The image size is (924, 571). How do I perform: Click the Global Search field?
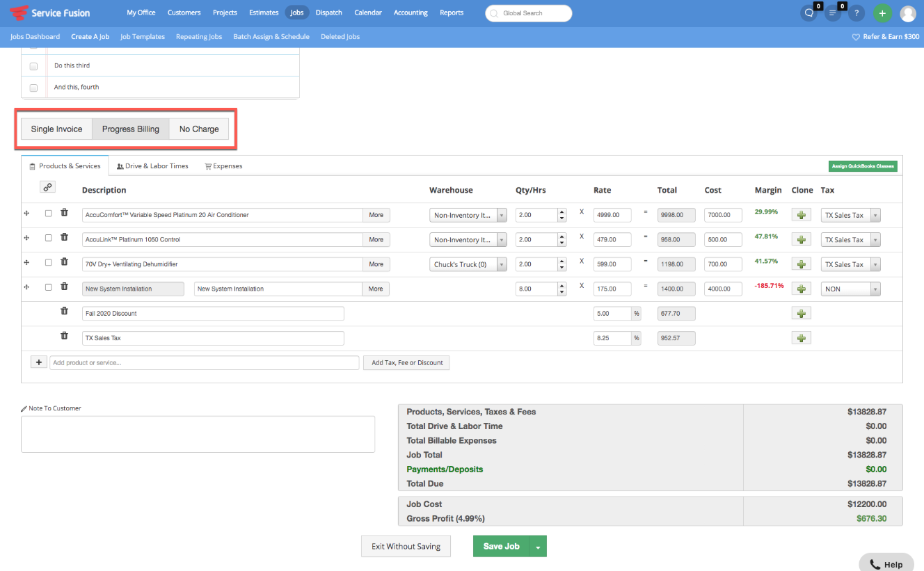coord(529,13)
